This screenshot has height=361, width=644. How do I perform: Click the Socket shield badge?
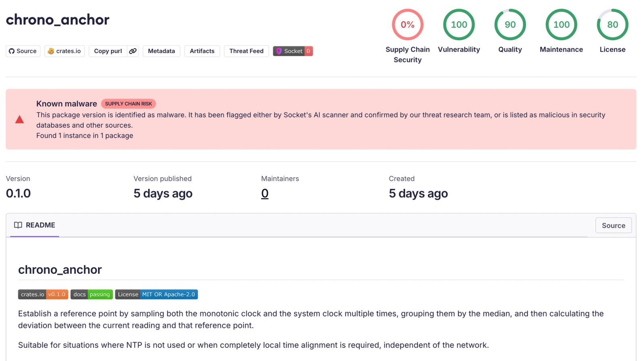click(293, 51)
